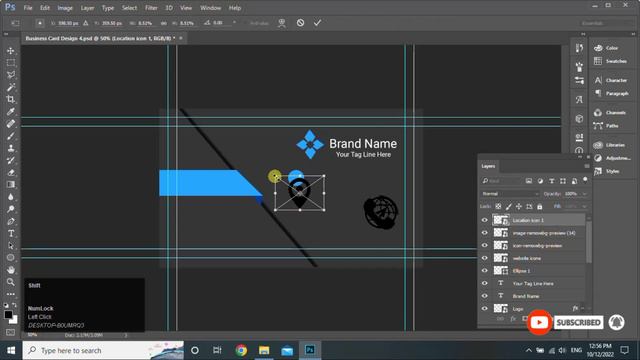Select the History Brush tool
The image size is (640, 360).
coord(11,160)
